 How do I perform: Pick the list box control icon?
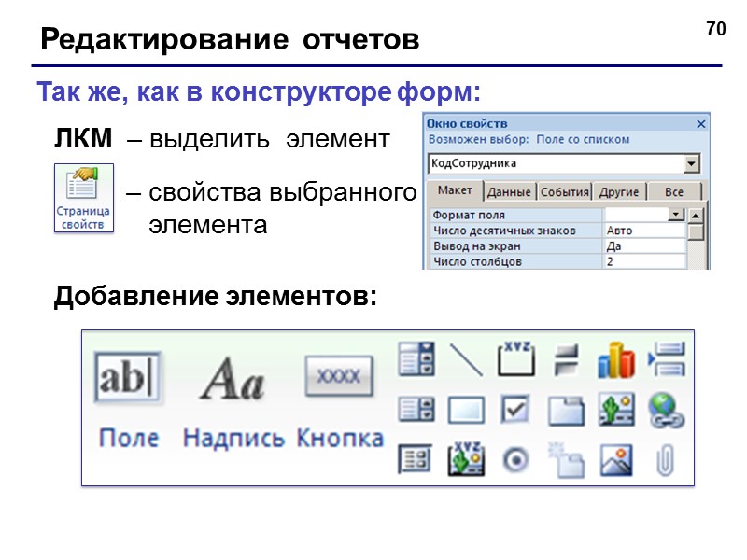click(416, 410)
